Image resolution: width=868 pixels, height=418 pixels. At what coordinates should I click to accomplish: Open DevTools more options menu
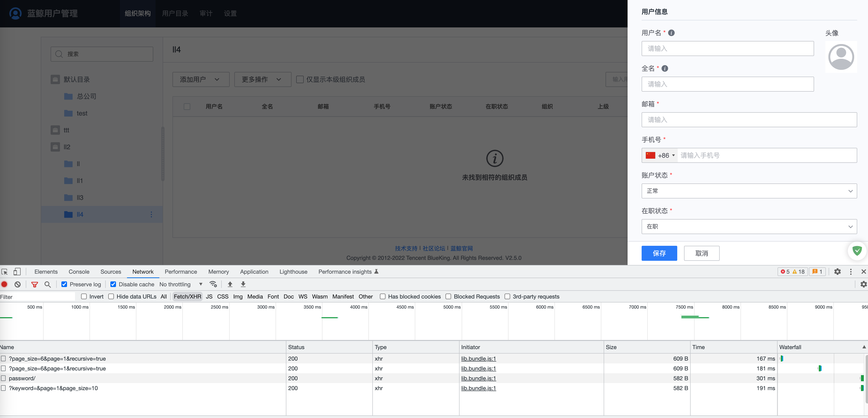coord(851,272)
